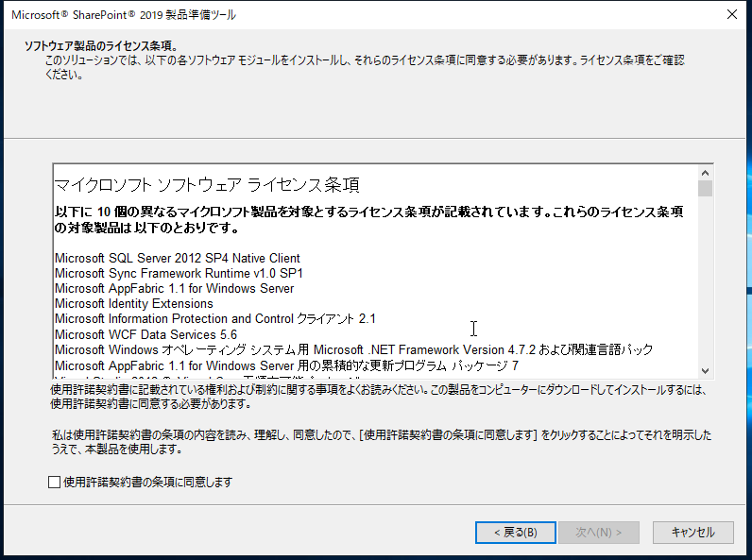The height and width of the screenshot is (560, 752).
Task: Click the line Microsoft SQL Server 2012 SP4 Native Client
Action: [x=178, y=258]
